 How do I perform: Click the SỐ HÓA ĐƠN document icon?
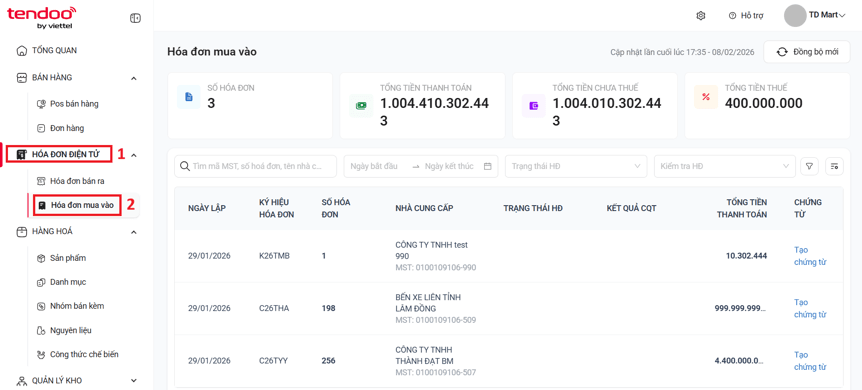coord(189,97)
